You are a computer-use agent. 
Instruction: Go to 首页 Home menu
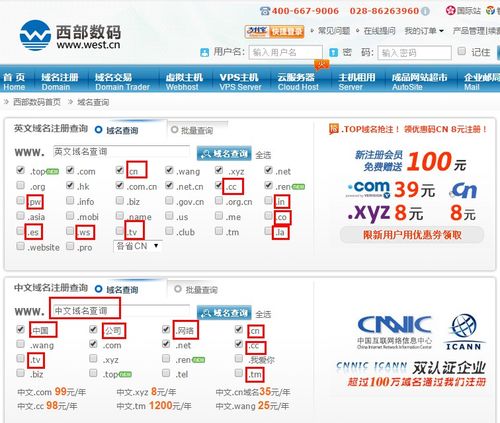14,82
